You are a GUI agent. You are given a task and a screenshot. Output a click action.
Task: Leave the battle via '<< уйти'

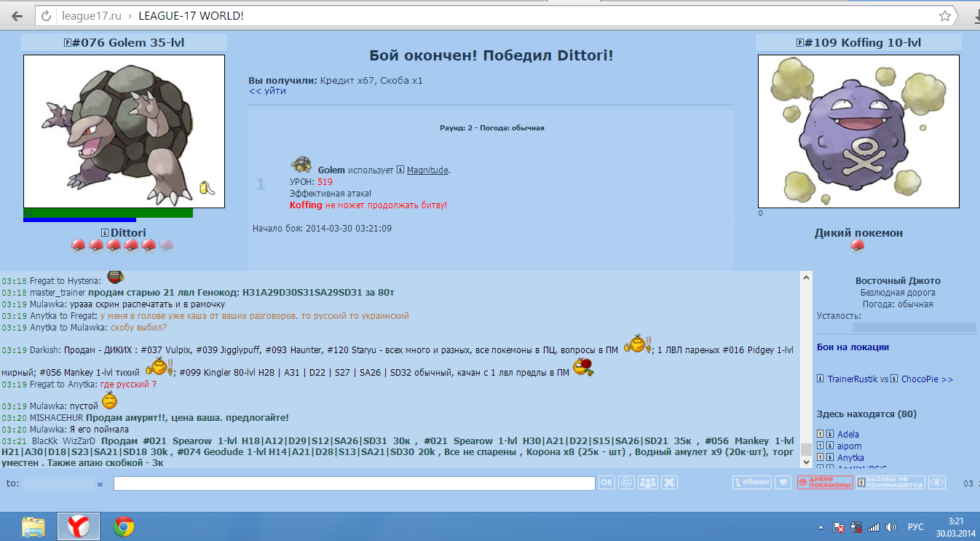267,91
